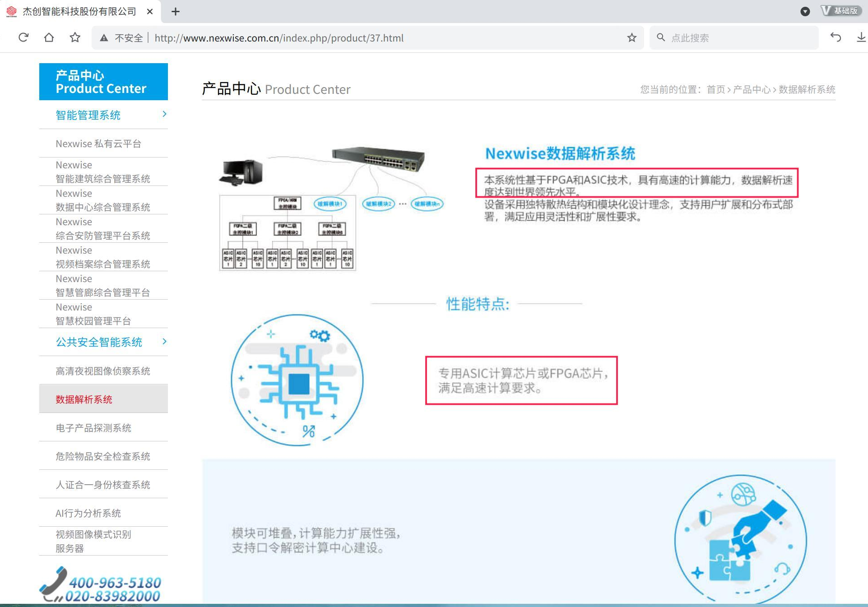Expand the 智能管理系统 chevron arrow
The image size is (868, 607).
(164, 114)
